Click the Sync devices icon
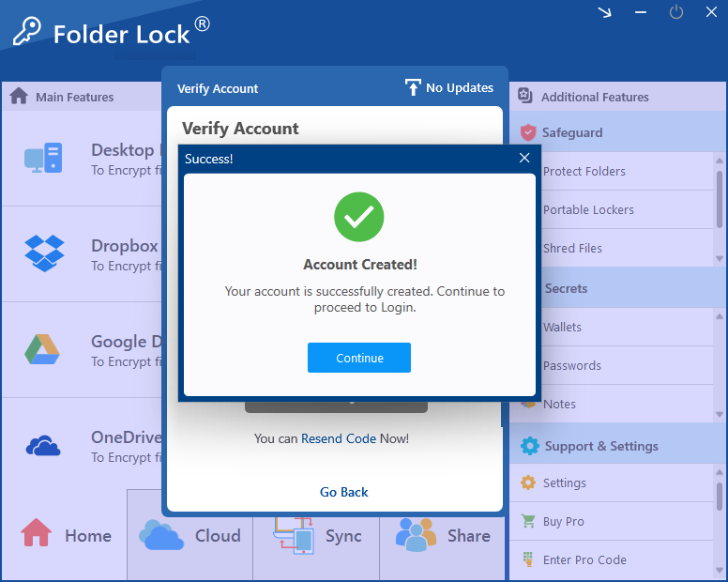Screen dimensions: 728x582 pyautogui.click(x=294, y=536)
